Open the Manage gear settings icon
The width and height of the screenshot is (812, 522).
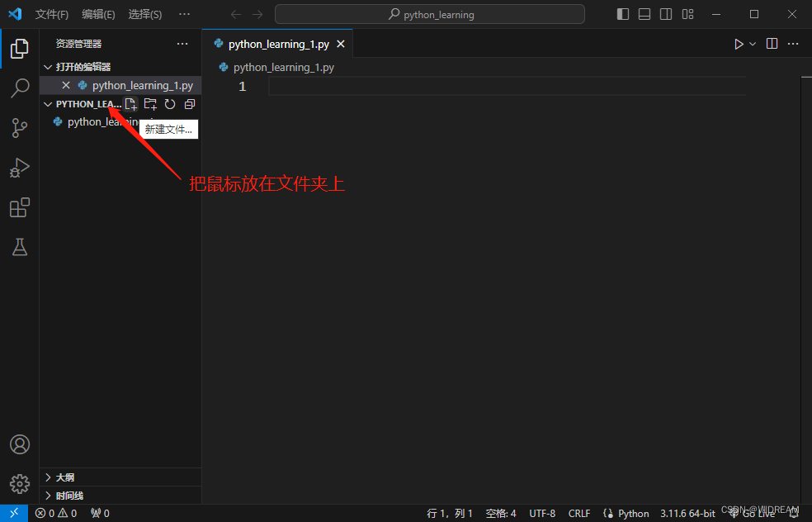pyautogui.click(x=20, y=484)
